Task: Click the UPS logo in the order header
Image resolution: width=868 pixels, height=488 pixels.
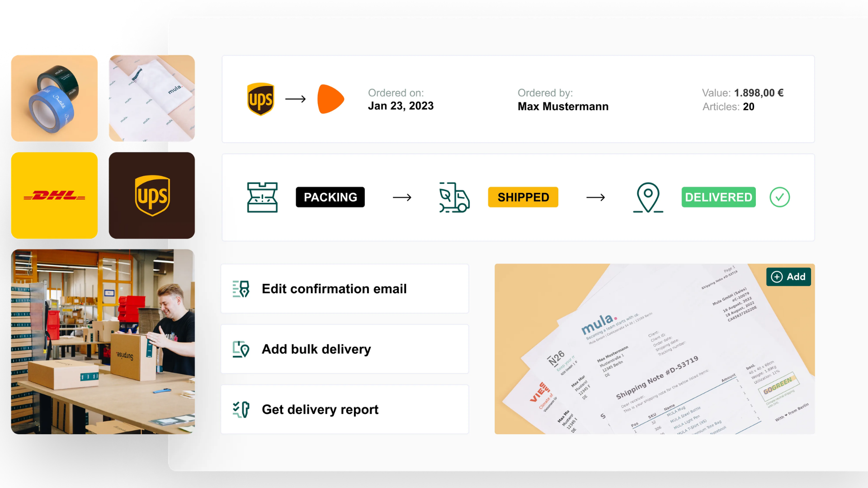Action: pyautogui.click(x=261, y=99)
